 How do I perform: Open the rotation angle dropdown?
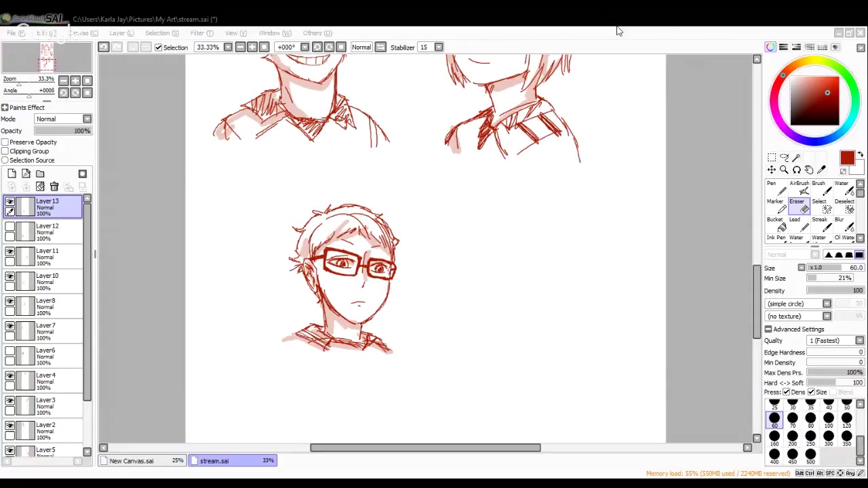coord(304,47)
